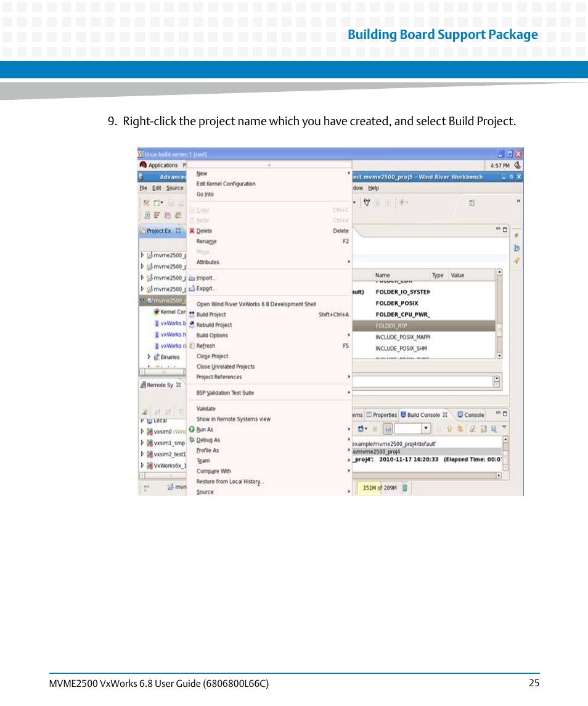The width and height of the screenshot is (588, 706).
Task: Select FOLDER_IO_SYSTEM row
Action: pyautogui.click(x=423, y=292)
